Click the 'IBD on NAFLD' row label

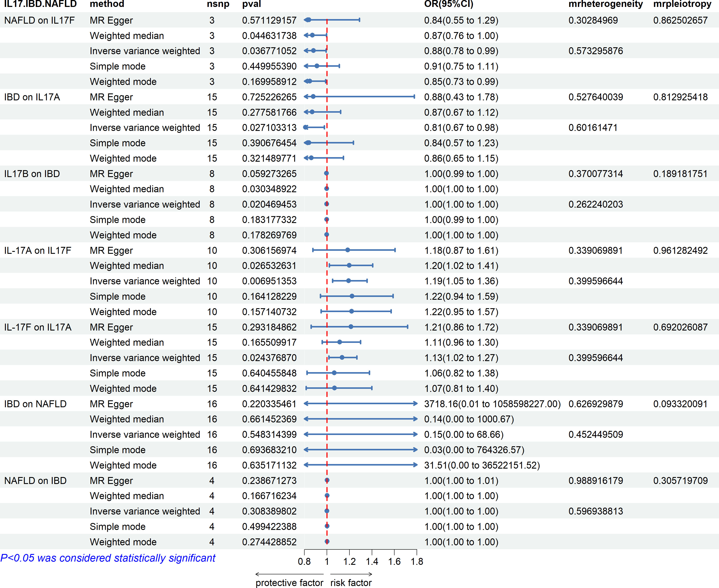(35, 404)
